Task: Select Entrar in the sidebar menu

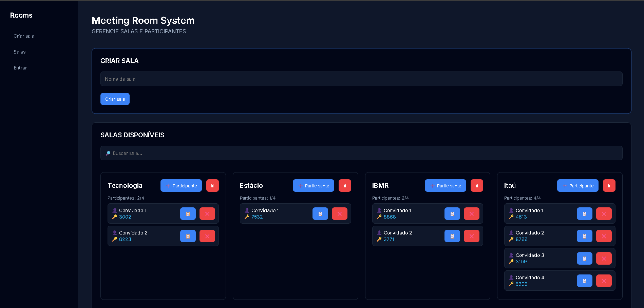Action: (x=20, y=68)
